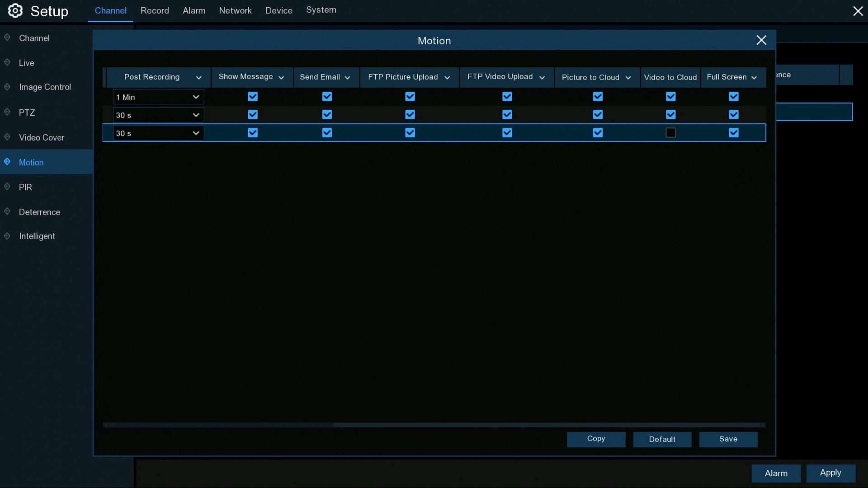Click the PTZ sidebar icon
Image resolution: width=868 pixels, height=488 pixels.
coord(7,112)
